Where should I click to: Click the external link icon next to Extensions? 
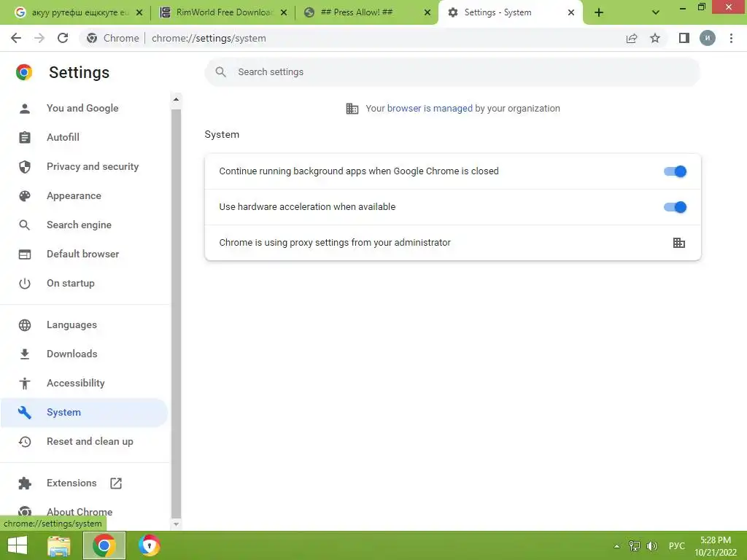click(116, 483)
